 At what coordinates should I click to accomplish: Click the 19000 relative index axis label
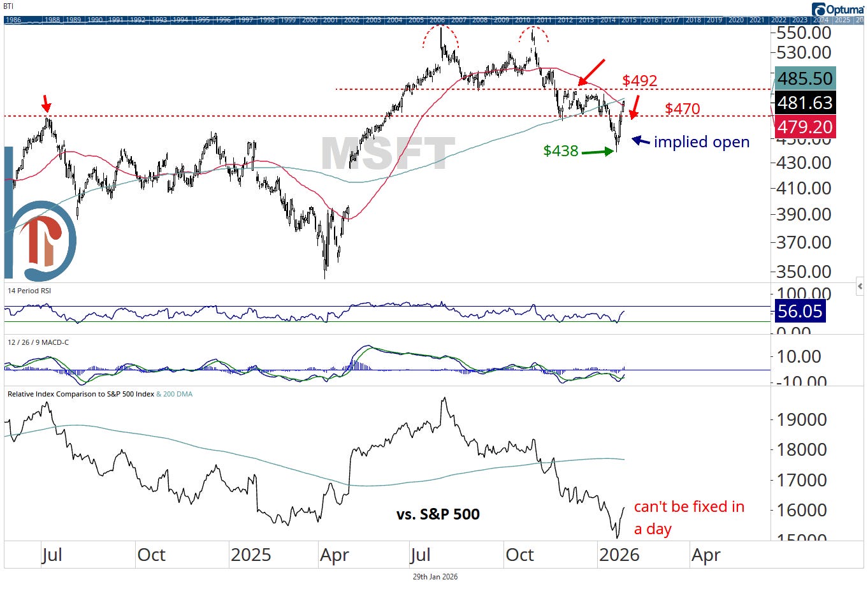800,419
